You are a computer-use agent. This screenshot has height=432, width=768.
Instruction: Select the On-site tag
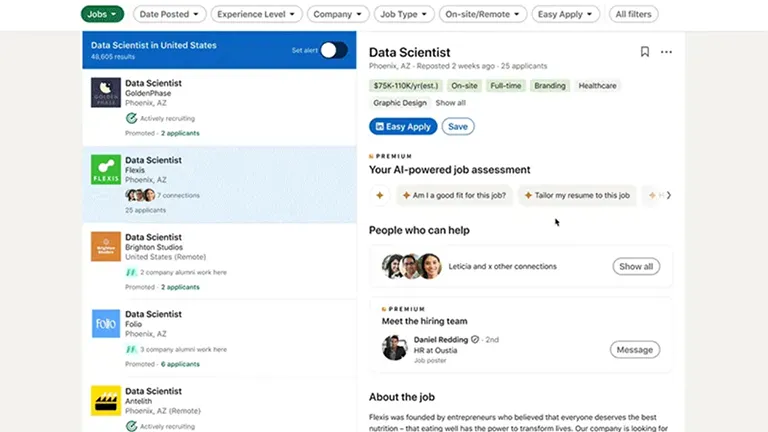(x=464, y=86)
